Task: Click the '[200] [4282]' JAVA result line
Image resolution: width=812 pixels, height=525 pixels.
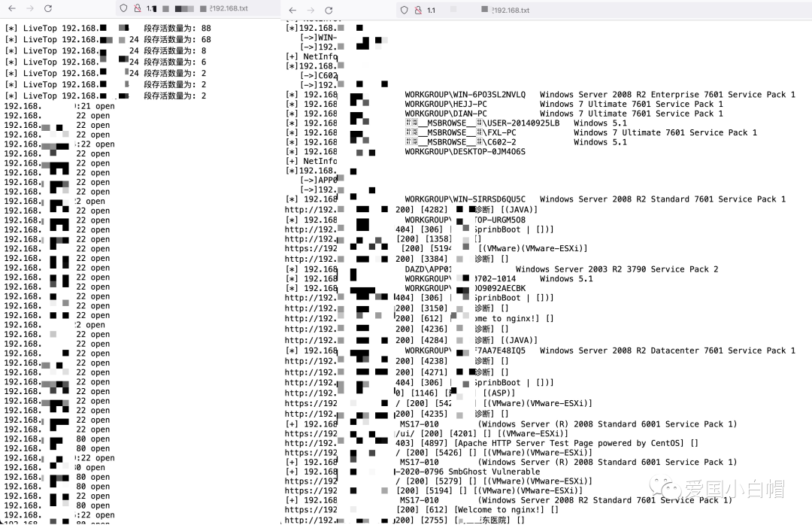Action: pos(411,209)
